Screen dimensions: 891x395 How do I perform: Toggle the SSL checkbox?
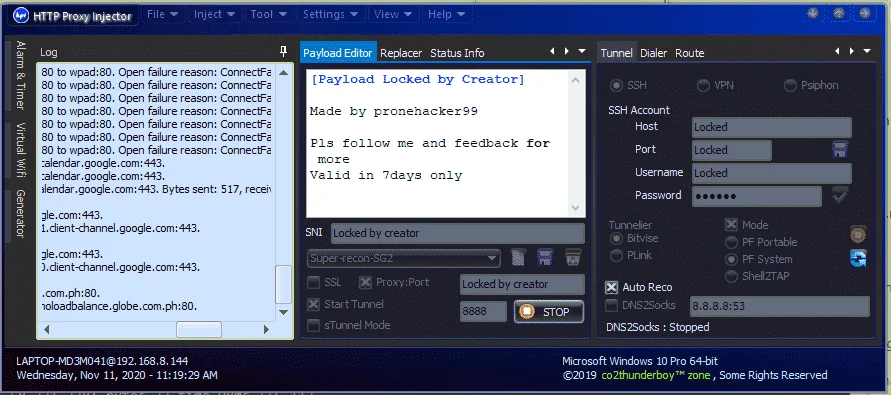pos(313,282)
